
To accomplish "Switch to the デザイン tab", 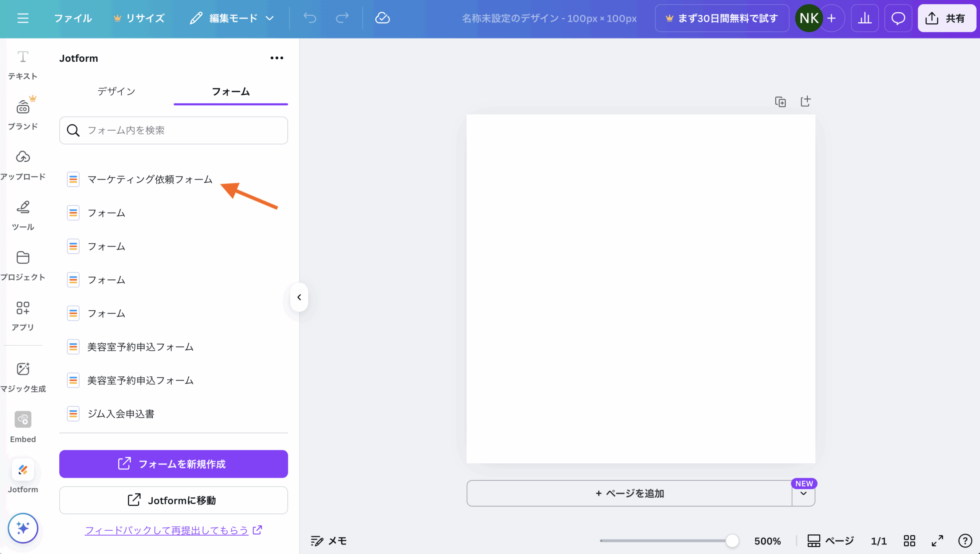I will tap(116, 92).
